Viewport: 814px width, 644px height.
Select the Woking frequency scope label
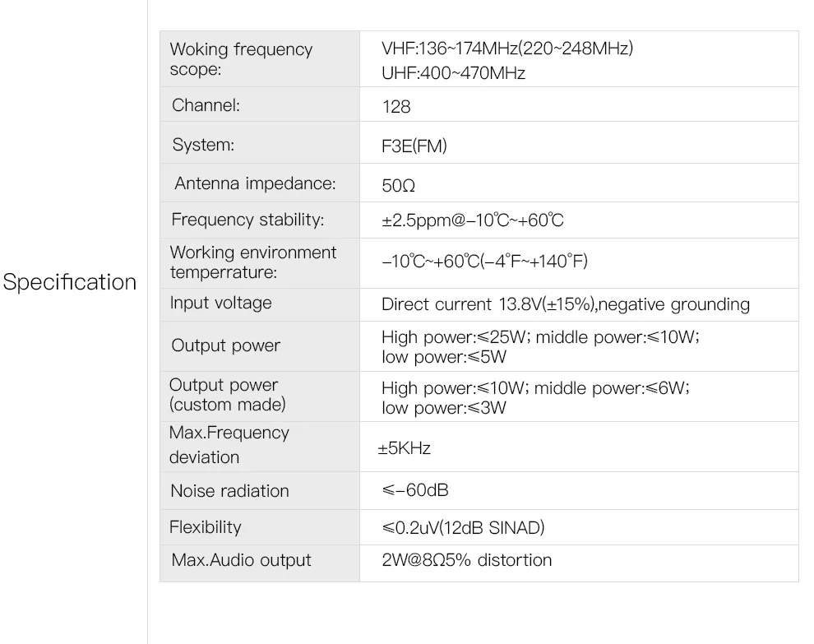point(242,58)
